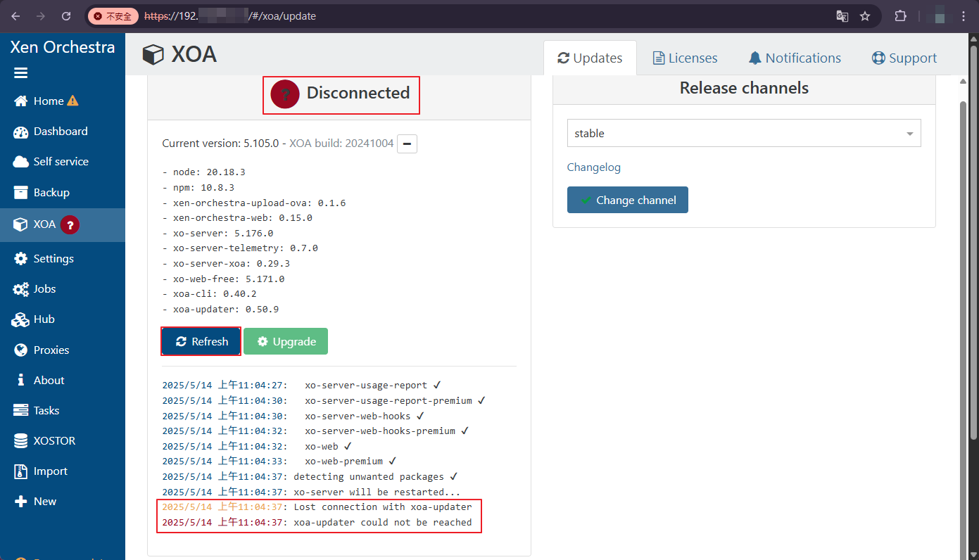Viewport: 979px width, 560px height.
Task: Click the Disconnected status question icon
Action: [285, 94]
